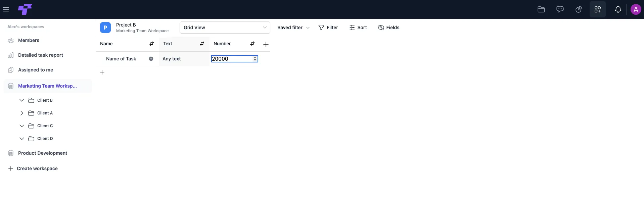Click the 'Name of Task' cell

tap(121, 59)
